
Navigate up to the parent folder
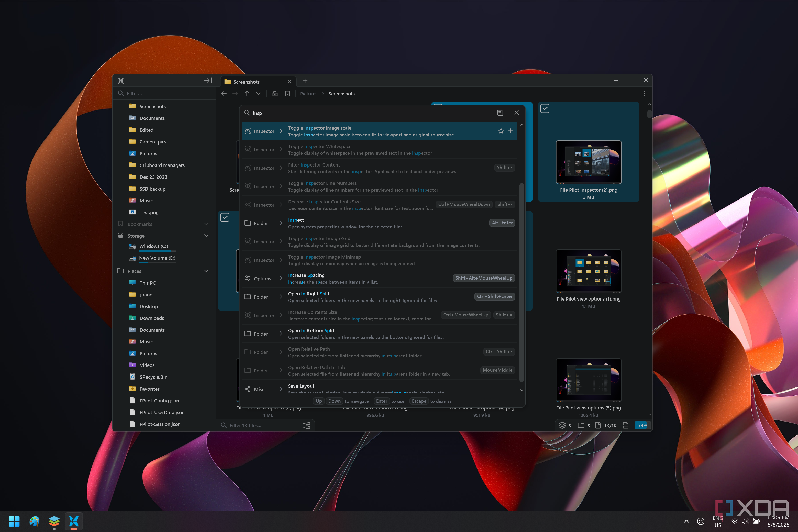[x=247, y=94]
